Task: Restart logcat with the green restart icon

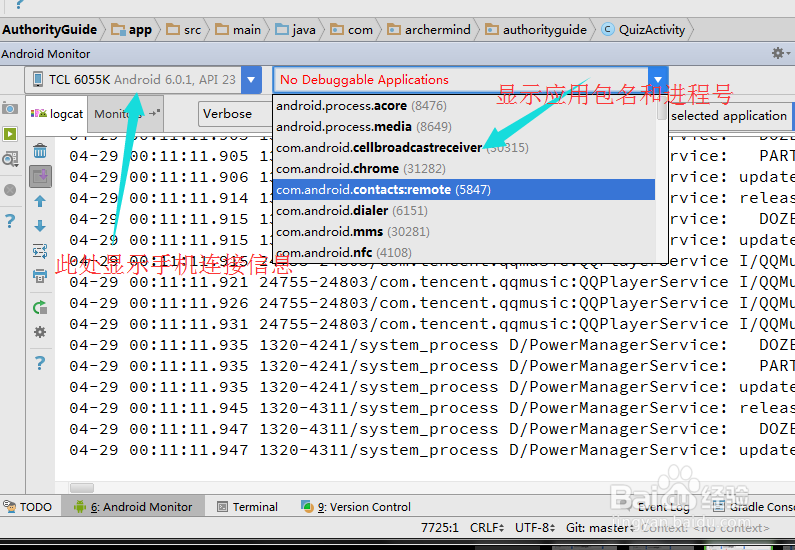Action: click(x=40, y=307)
